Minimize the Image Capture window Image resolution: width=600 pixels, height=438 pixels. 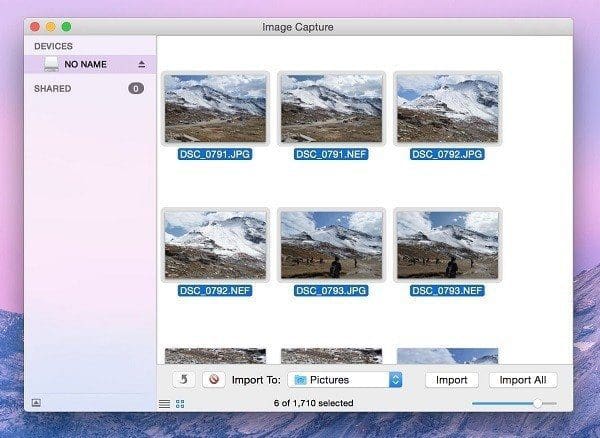point(51,27)
